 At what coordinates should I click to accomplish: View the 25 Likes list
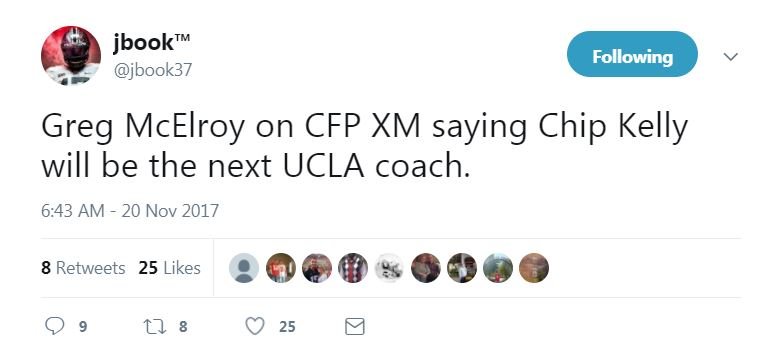[x=170, y=268]
